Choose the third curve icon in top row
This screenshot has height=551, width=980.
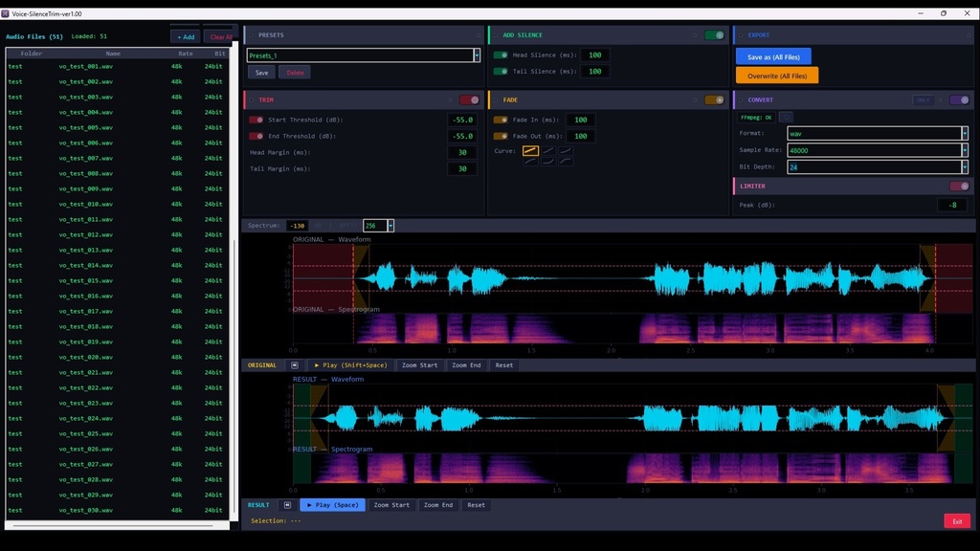(566, 150)
